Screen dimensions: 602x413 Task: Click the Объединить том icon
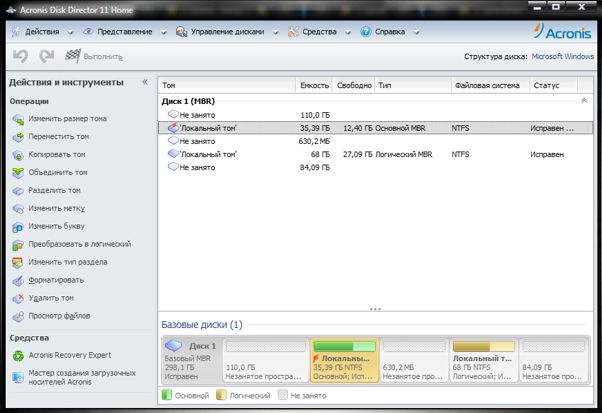18,173
